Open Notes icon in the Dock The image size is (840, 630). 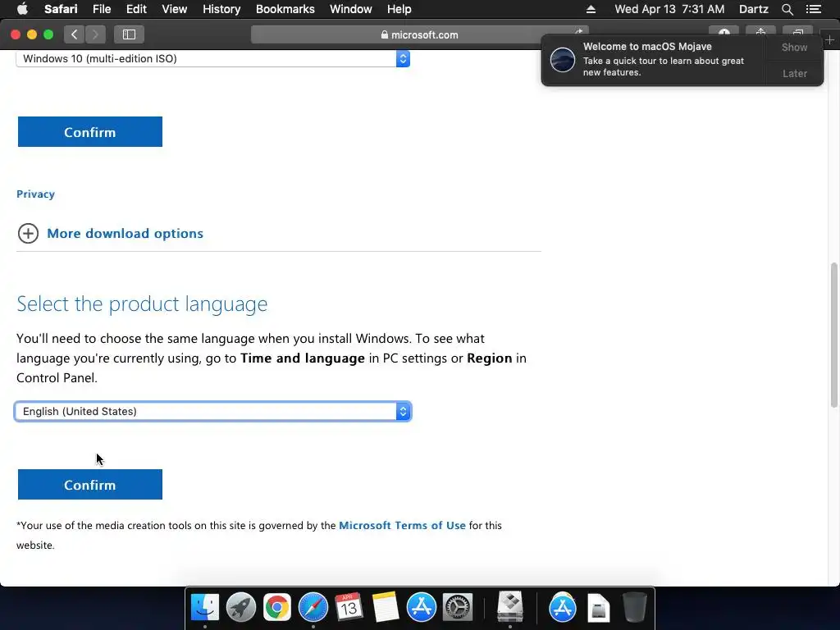(386, 608)
